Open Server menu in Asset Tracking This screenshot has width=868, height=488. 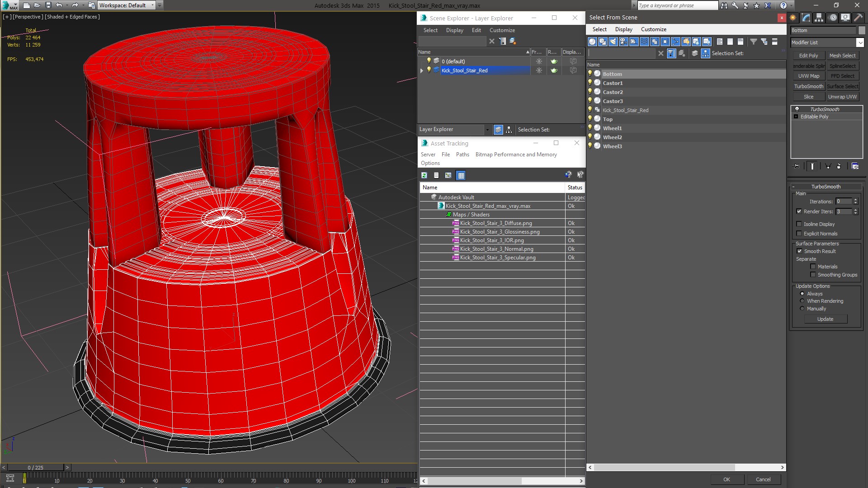coord(428,155)
